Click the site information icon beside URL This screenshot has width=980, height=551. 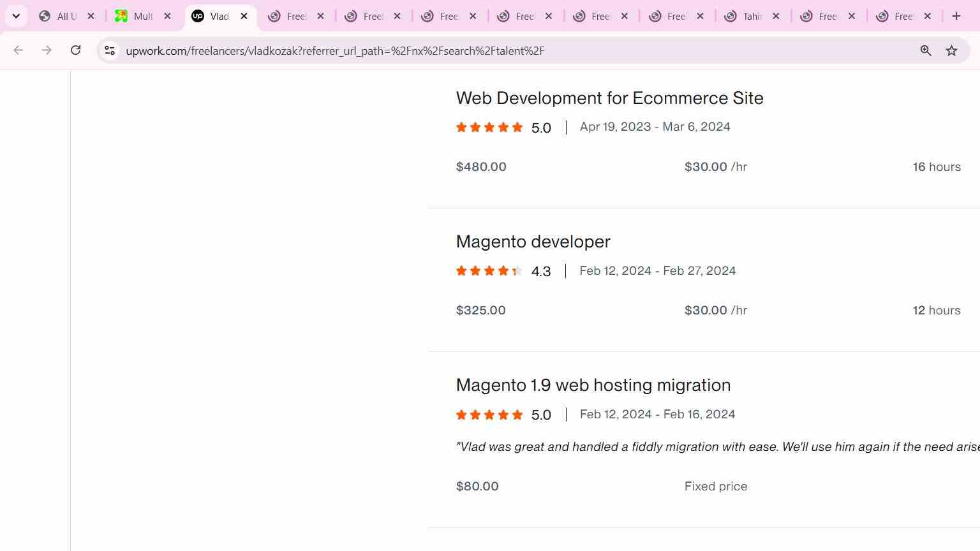click(110, 50)
